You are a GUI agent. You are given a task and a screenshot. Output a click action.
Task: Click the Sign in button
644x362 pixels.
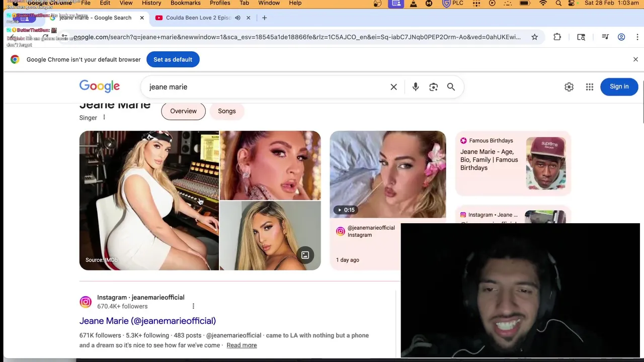click(x=619, y=86)
